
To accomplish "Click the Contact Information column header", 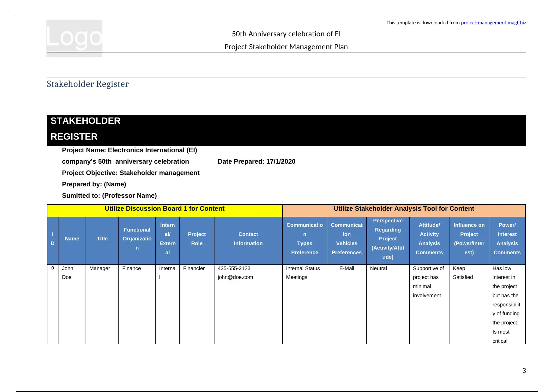I will point(248,241).
